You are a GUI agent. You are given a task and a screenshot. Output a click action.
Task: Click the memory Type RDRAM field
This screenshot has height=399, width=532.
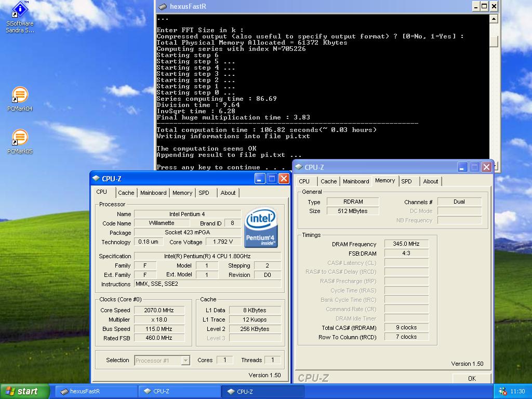click(353, 202)
